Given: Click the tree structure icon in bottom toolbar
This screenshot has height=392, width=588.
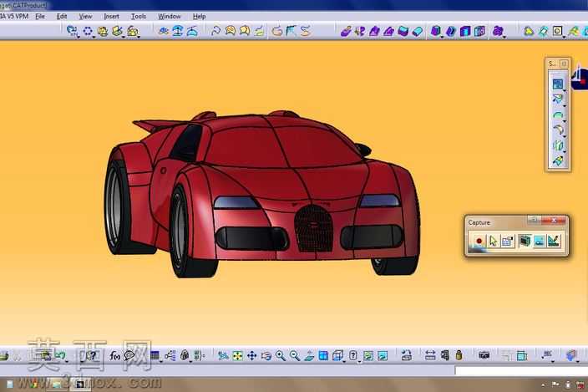Looking at the screenshot, I should point(170,355).
